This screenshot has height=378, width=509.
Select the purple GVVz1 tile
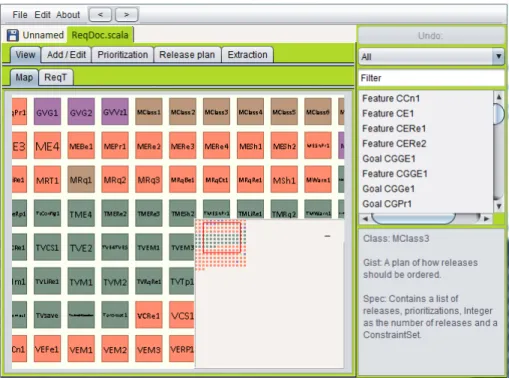pyautogui.click(x=115, y=112)
